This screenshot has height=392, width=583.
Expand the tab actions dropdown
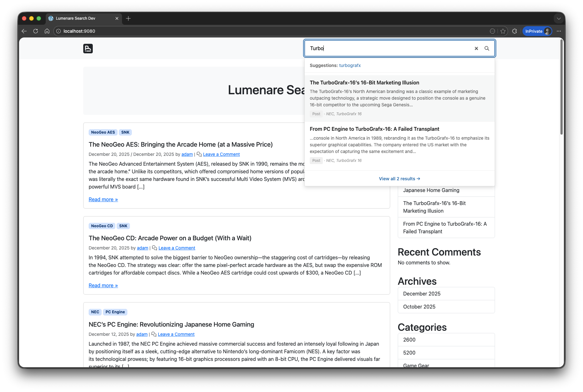[x=559, y=18]
